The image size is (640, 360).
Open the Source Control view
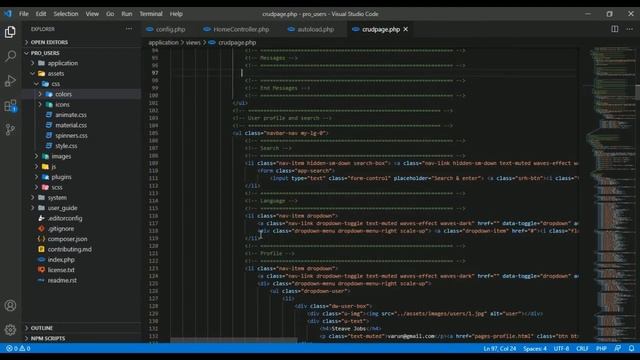point(10,130)
